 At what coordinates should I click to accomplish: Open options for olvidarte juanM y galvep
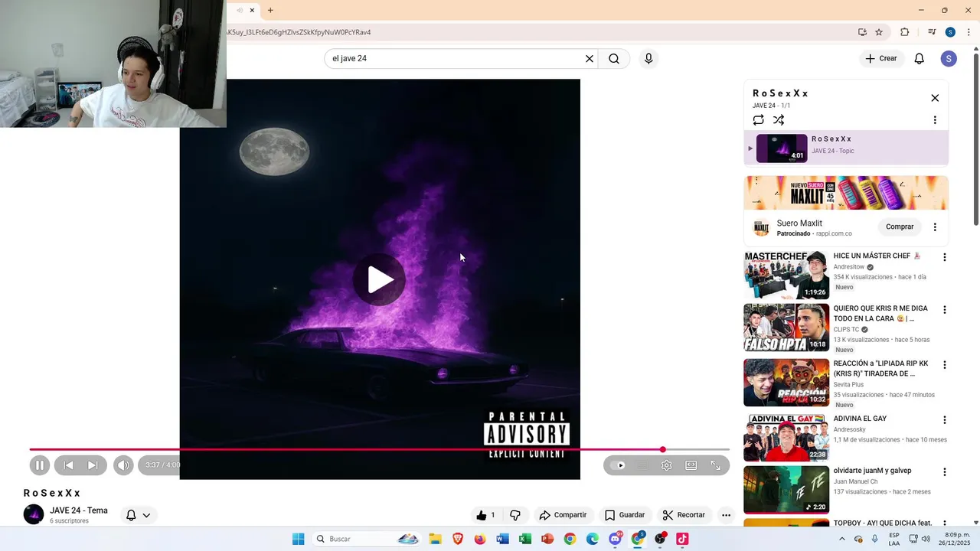point(944,472)
